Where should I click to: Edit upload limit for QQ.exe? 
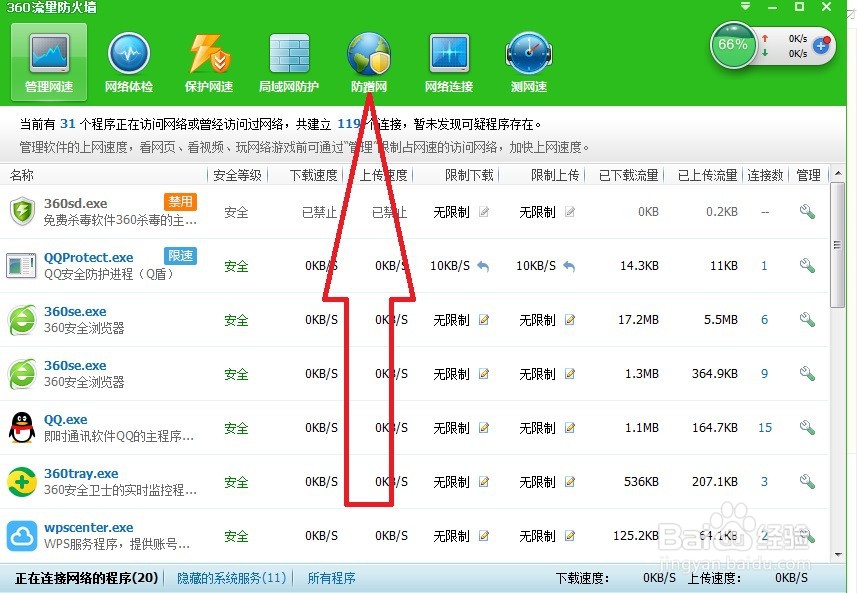[x=570, y=427]
